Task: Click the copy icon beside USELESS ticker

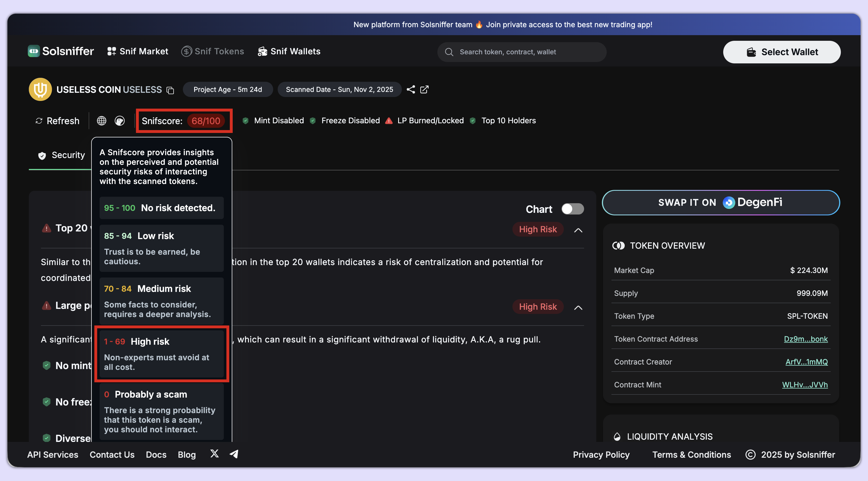Action: point(170,90)
